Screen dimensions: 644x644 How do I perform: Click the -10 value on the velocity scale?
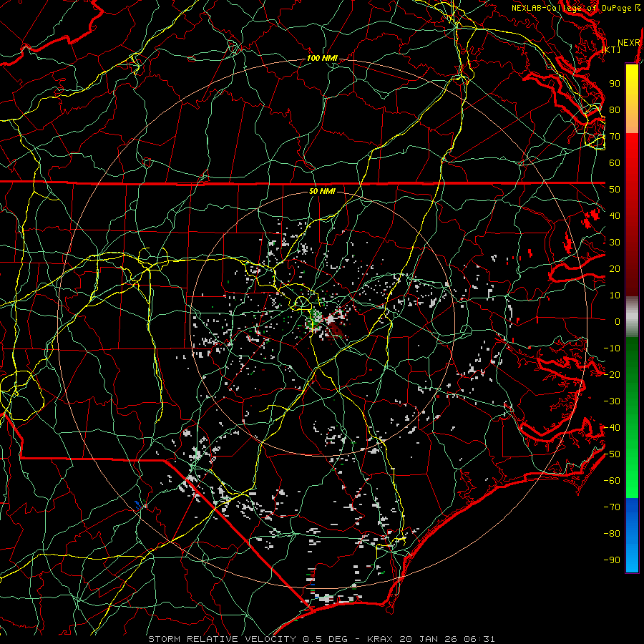tap(612, 348)
